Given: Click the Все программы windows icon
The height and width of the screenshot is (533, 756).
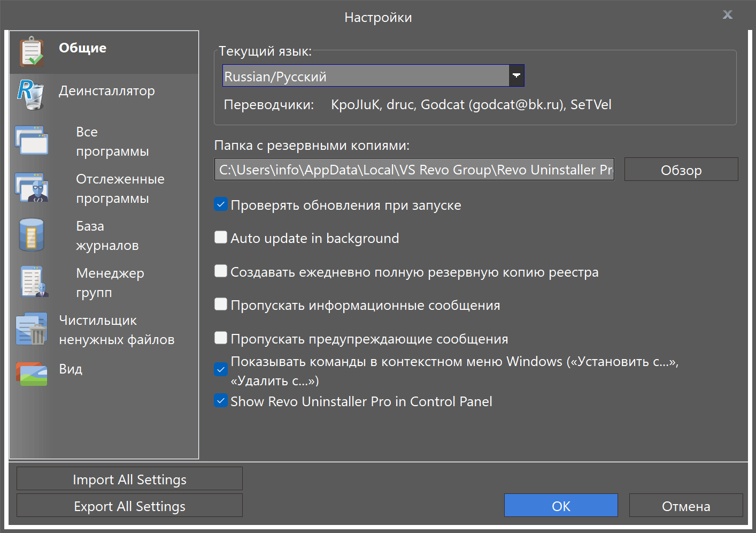Looking at the screenshot, I should (32, 141).
